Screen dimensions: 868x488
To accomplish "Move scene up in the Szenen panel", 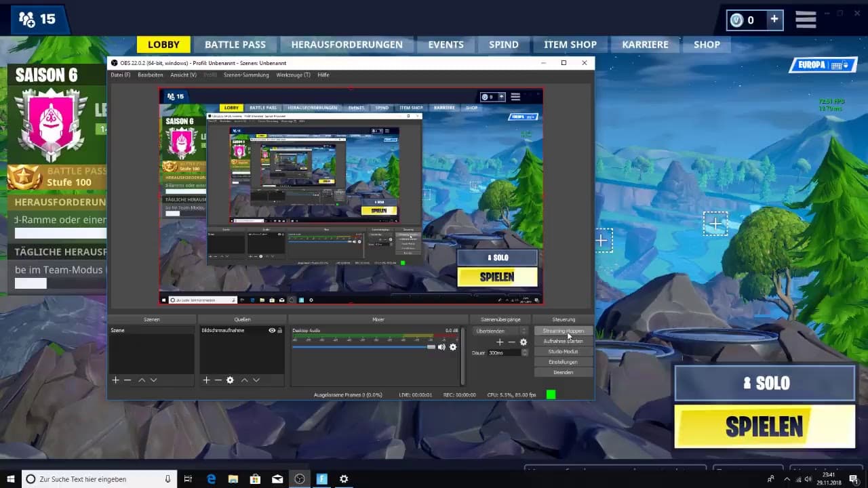I will [x=142, y=380].
